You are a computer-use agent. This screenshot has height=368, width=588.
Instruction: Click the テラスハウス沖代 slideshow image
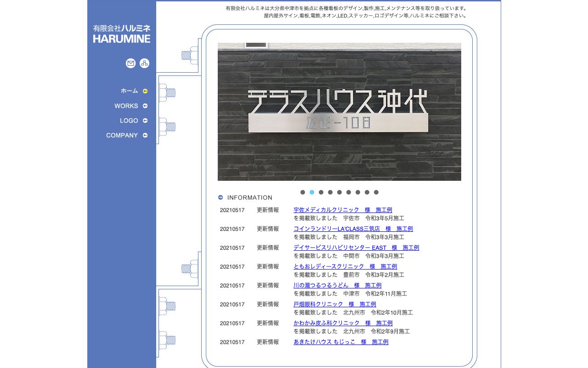[339, 112]
